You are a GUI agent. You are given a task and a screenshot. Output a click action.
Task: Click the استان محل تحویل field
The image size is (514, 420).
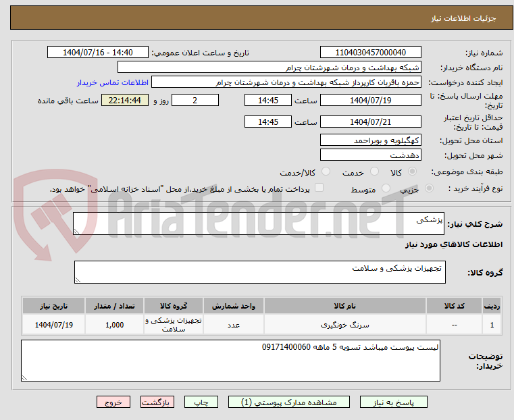(x=370, y=140)
